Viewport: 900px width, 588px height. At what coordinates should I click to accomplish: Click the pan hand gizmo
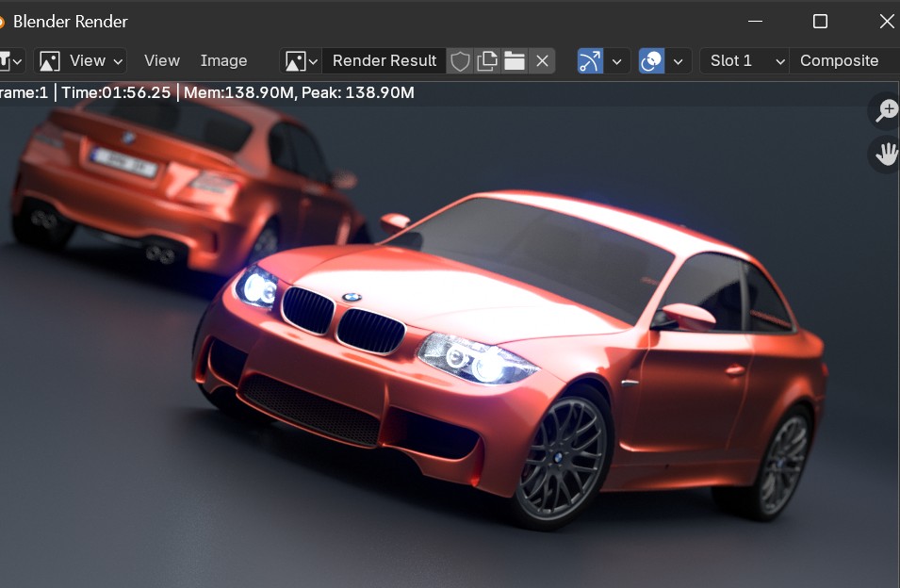point(886,155)
